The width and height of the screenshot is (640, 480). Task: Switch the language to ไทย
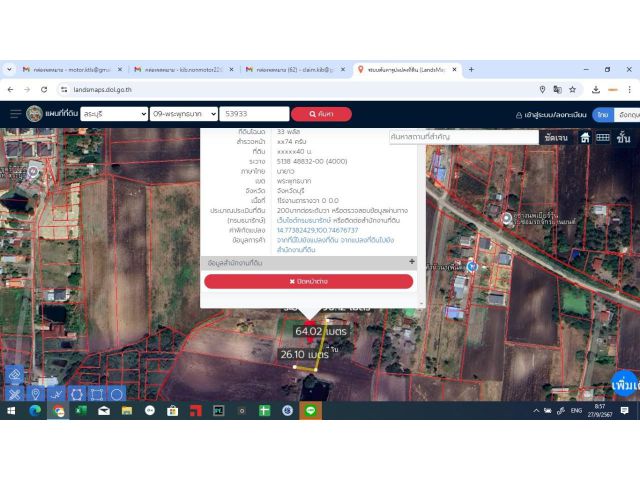click(x=602, y=114)
